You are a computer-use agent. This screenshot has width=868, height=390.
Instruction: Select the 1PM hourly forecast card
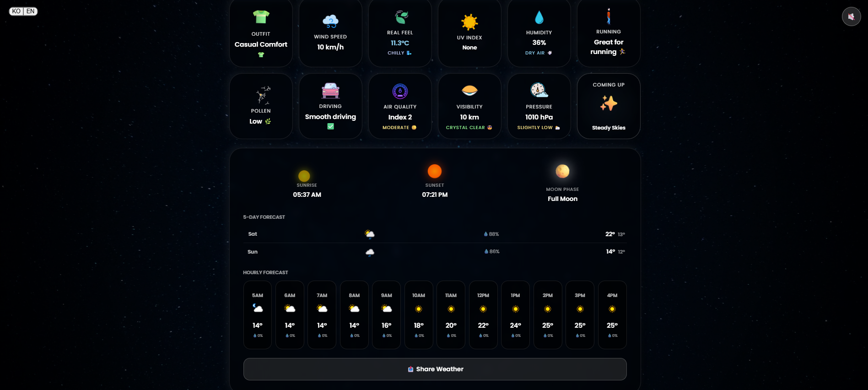(x=515, y=315)
